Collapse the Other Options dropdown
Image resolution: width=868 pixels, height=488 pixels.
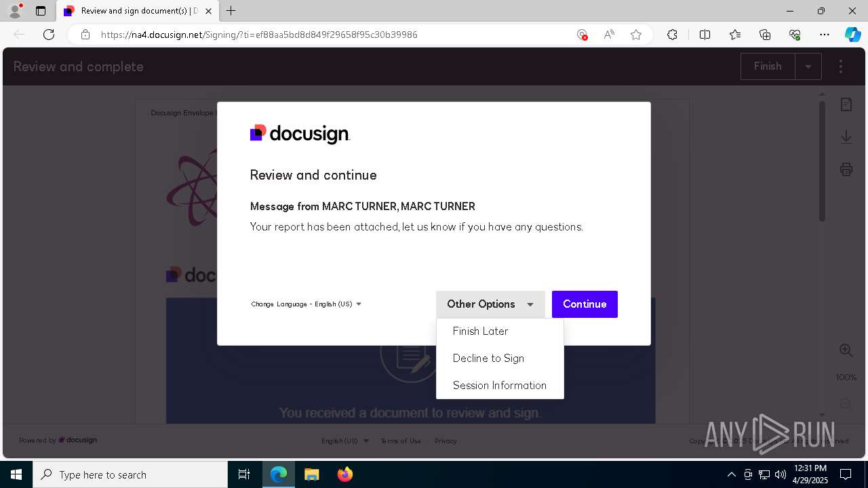490,304
